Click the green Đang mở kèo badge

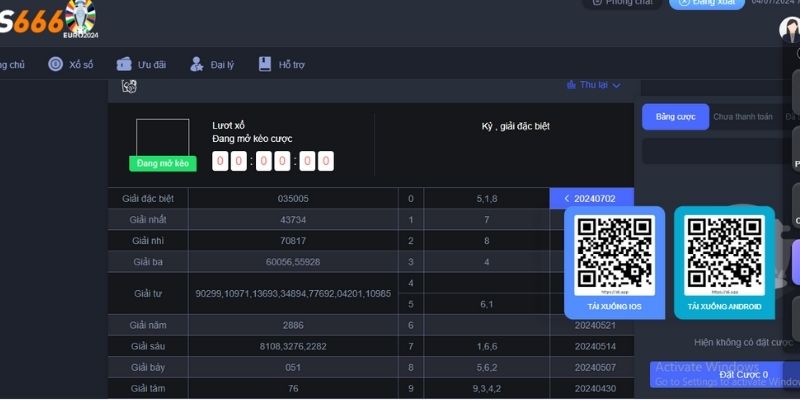click(163, 163)
